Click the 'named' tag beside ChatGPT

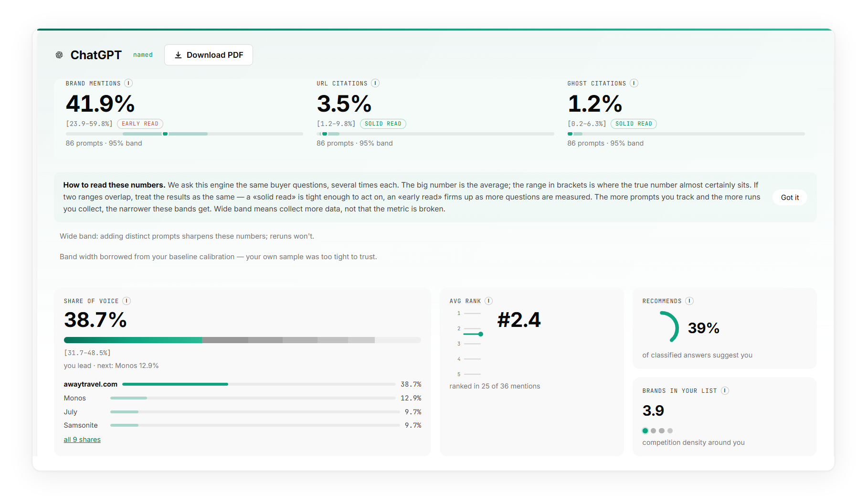tap(143, 55)
